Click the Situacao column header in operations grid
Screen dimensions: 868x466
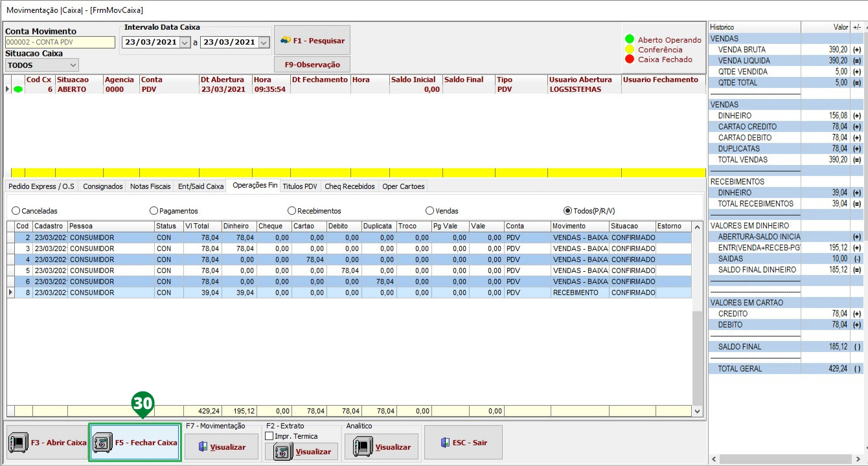point(632,226)
